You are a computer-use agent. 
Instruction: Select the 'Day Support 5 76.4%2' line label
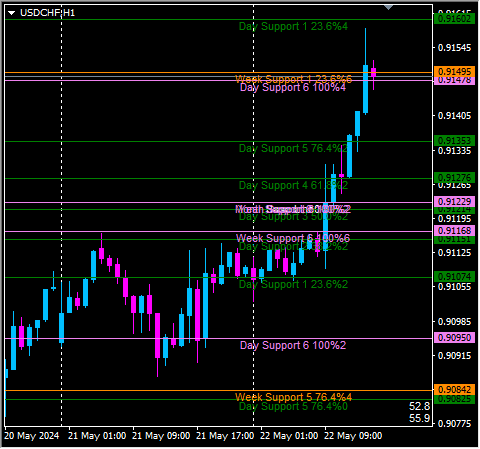[293, 148]
